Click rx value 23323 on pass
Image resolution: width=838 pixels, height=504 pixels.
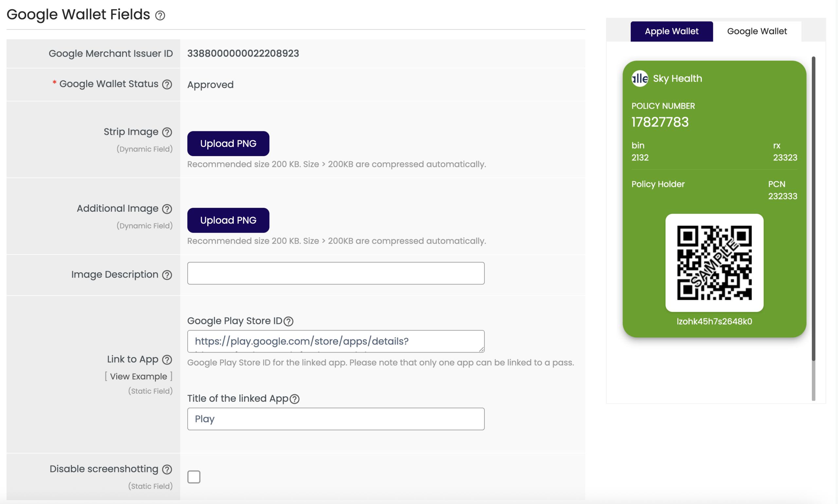click(x=785, y=158)
